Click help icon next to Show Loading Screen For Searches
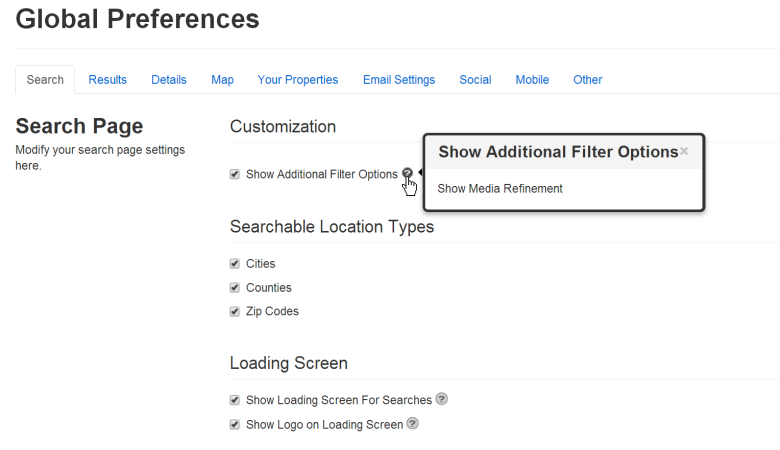The width and height of the screenshot is (780, 450). [442, 399]
